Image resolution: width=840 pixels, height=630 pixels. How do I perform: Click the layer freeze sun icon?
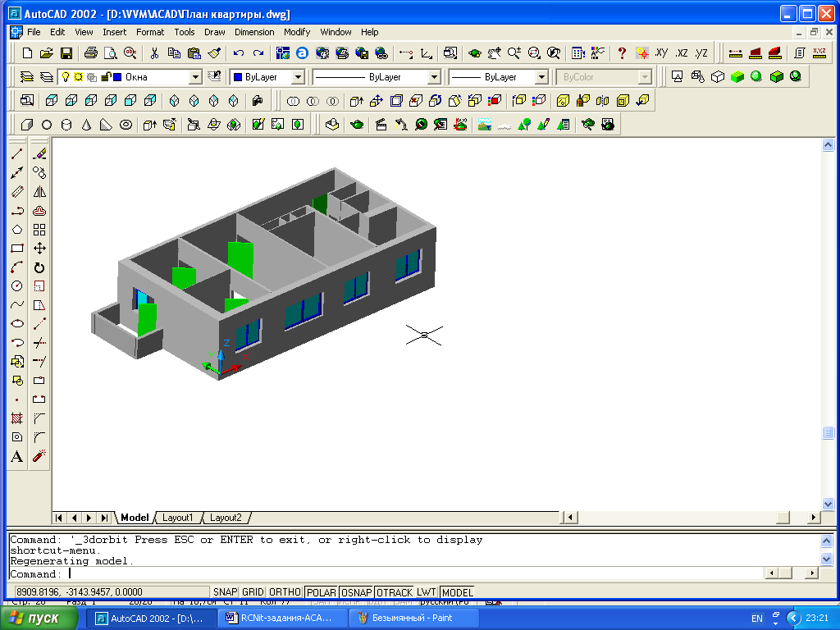[x=78, y=76]
